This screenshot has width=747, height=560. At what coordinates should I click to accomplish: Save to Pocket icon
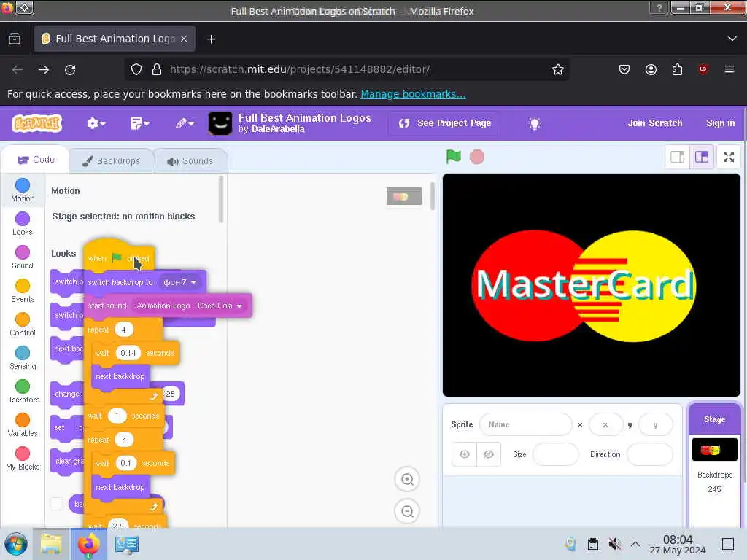click(x=624, y=69)
